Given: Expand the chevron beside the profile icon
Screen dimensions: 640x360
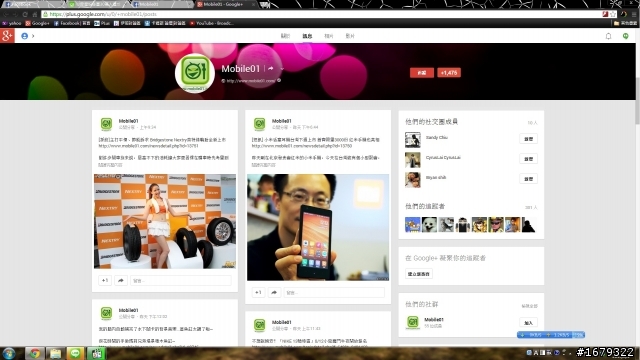Looking at the screenshot, I should [33, 36].
